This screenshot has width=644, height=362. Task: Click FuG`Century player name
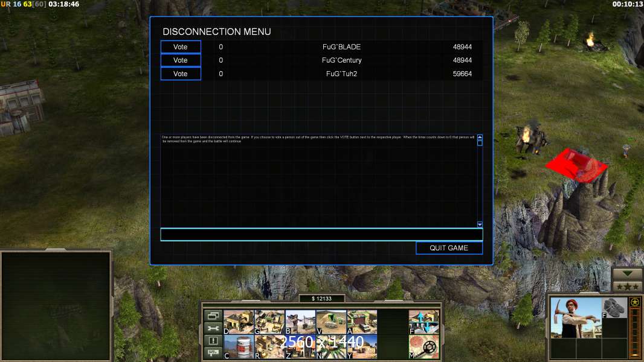[342, 60]
